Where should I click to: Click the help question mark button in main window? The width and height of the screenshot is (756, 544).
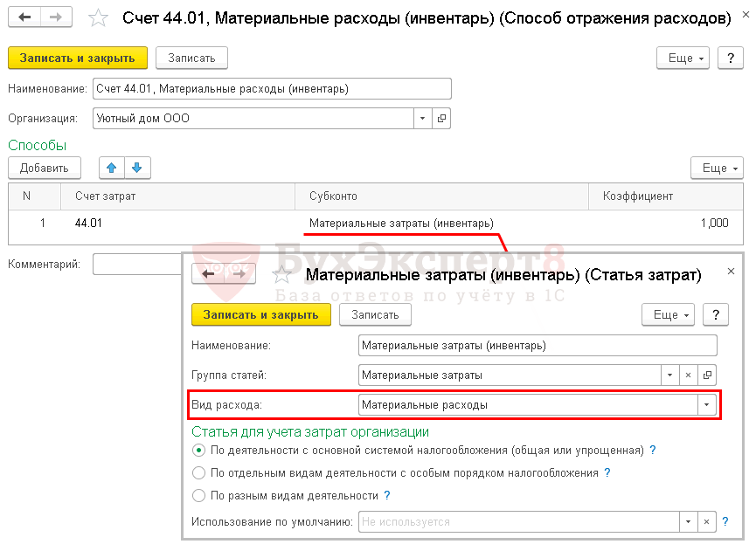(730, 58)
